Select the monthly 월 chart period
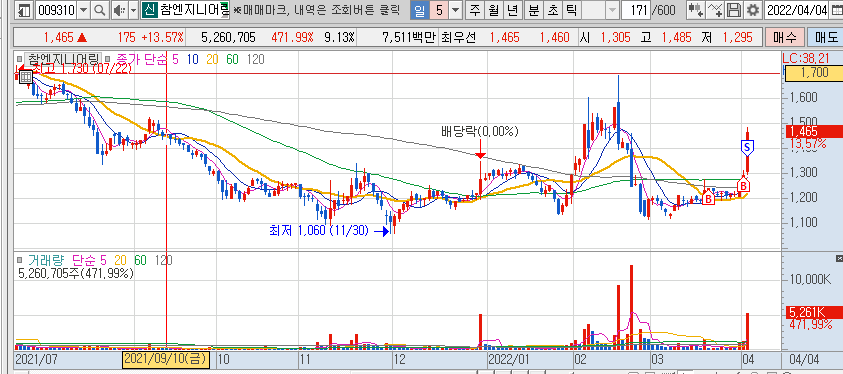The height and width of the screenshot is (374, 843). 493,10
